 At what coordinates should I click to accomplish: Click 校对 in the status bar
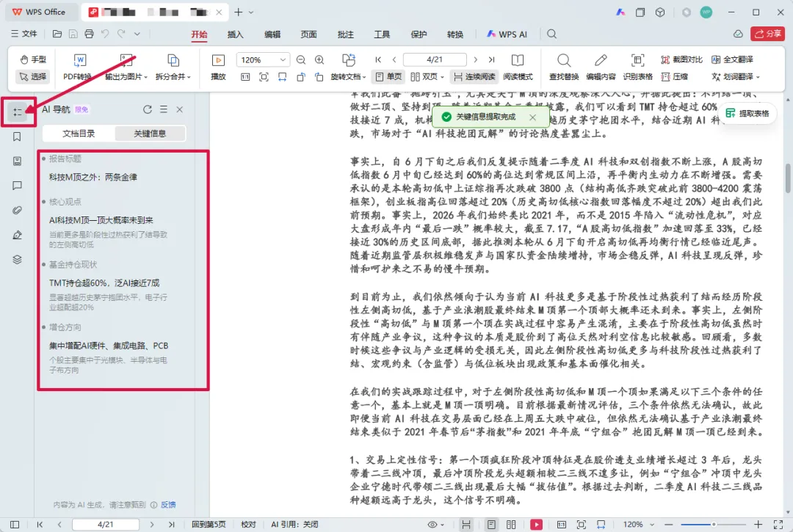coord(248,525)
